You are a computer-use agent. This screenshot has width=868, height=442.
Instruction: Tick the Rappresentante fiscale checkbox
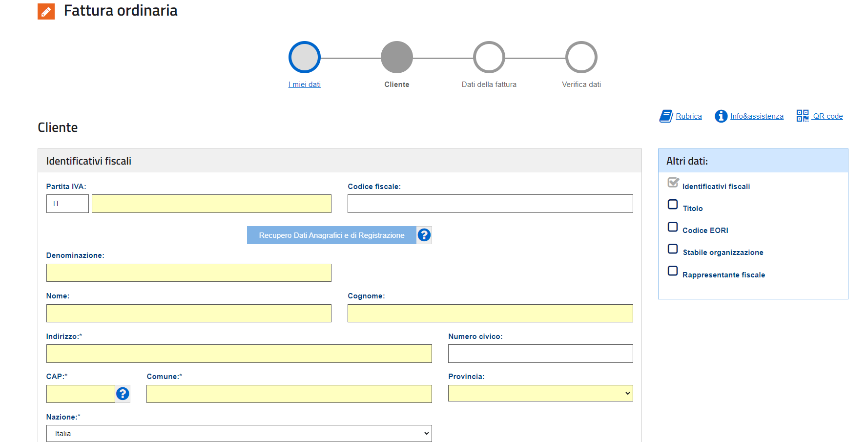pos(672,271)
